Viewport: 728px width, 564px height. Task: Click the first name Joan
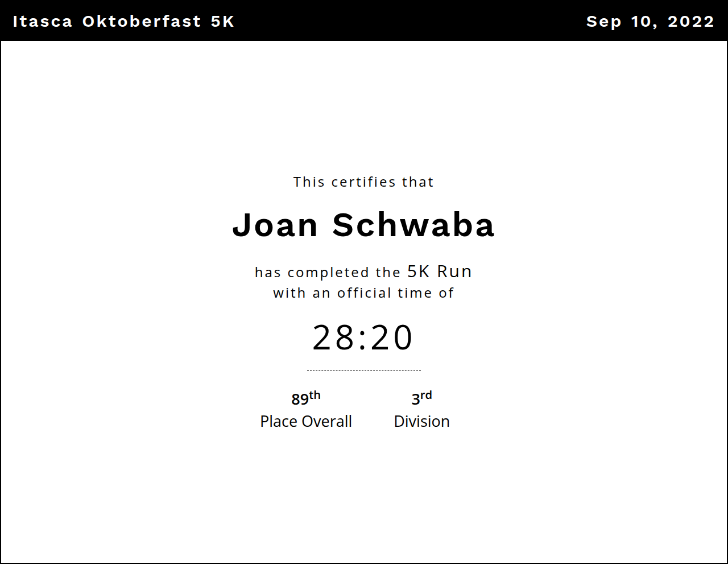point(275,225)
